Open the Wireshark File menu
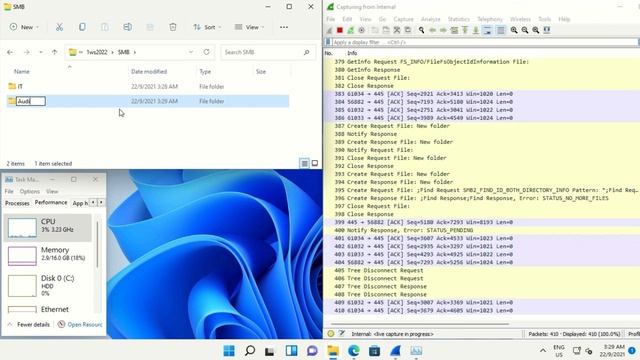 point(331,19)
